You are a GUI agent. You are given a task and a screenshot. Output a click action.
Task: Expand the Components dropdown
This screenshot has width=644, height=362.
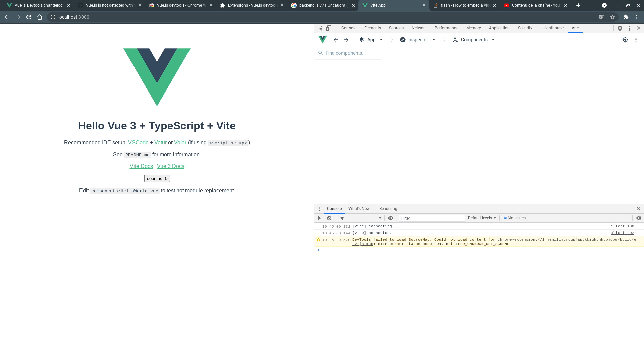(x=474, y=40)
